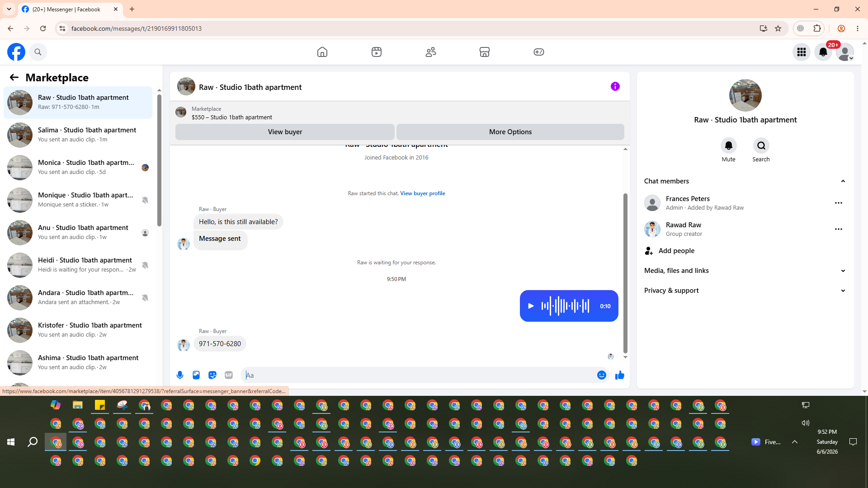The image size is (868, 488).
Task: Click muted bell icon on Monique chat
Action: (x=145, y=200)
